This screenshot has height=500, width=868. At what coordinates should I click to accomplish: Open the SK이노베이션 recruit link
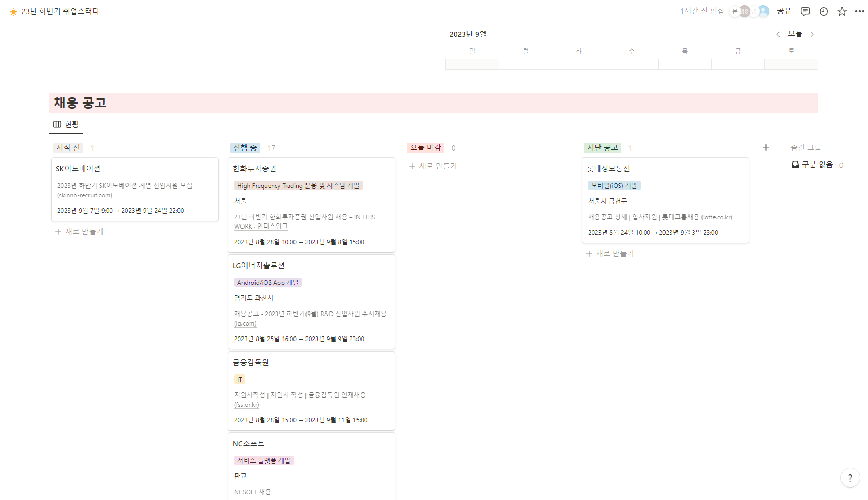125,190
